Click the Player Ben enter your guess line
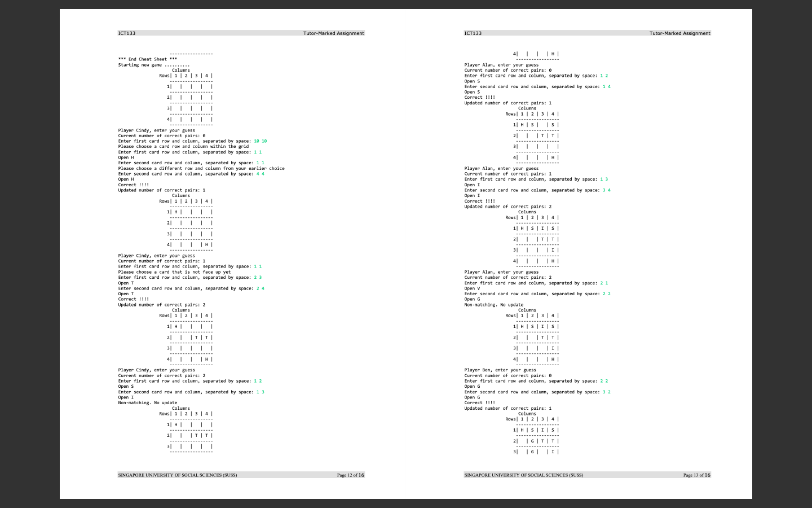The image size is (812, 508). coord(500,370)
